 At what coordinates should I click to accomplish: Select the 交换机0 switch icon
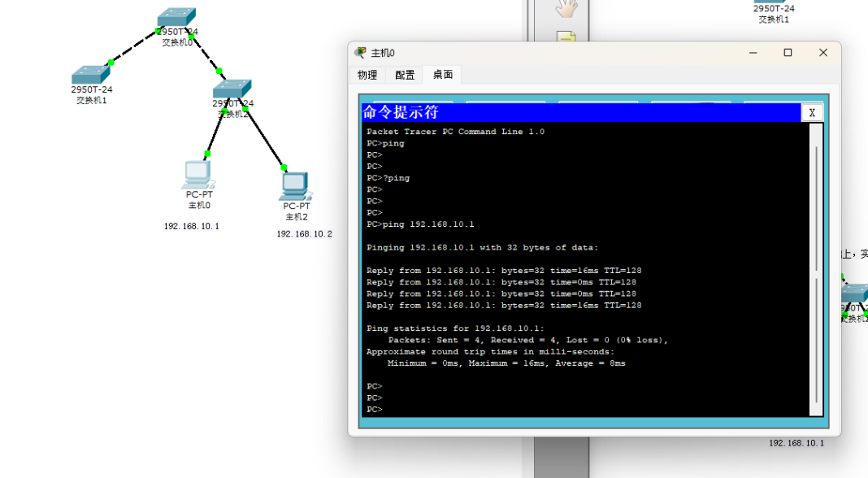point(176,17)
